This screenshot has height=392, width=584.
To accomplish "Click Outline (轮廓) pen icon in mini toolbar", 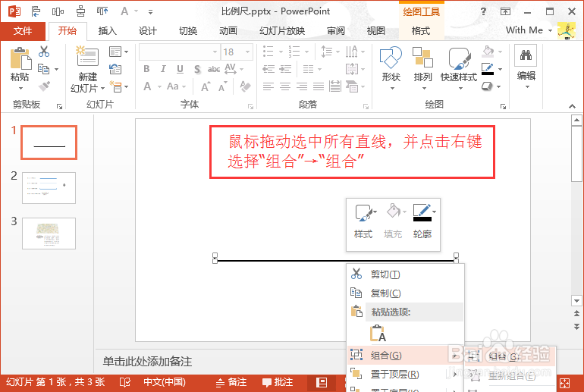I will coord(422,212).
